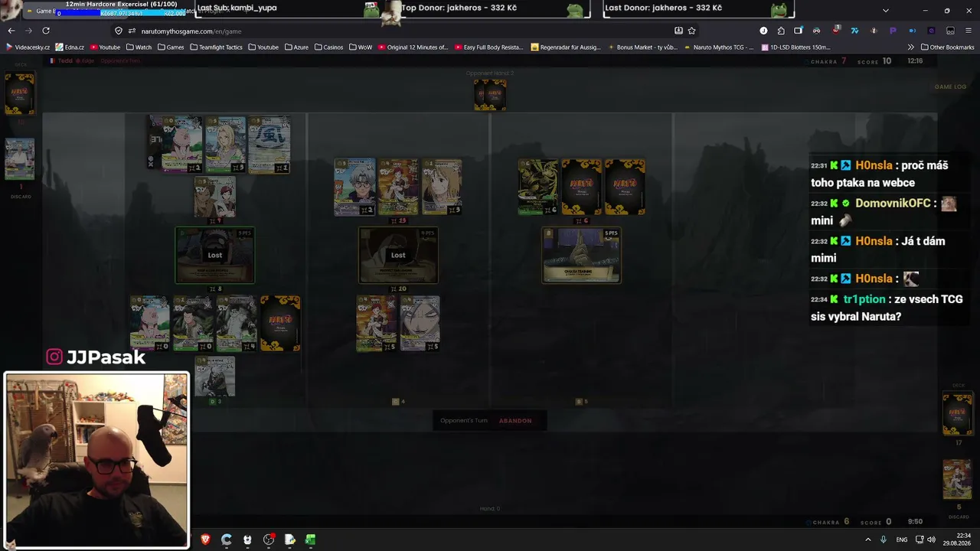Open the Bonus Market bookmark

642,47
